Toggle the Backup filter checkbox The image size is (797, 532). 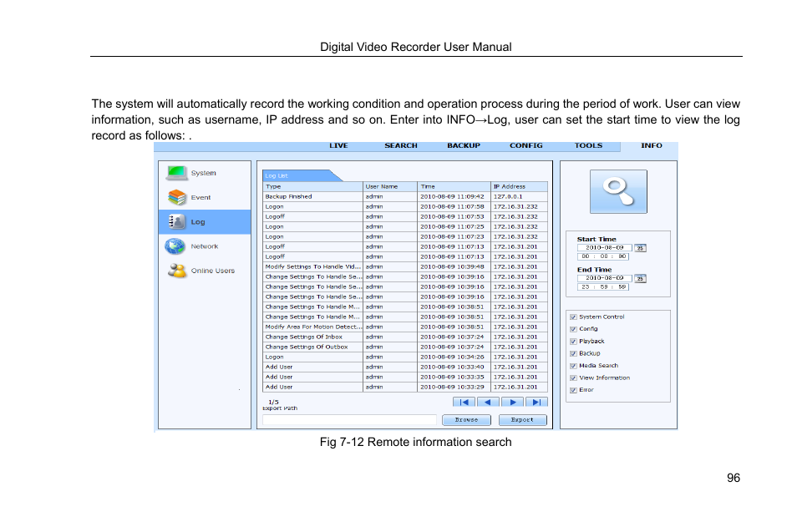[x=573, y=353]
